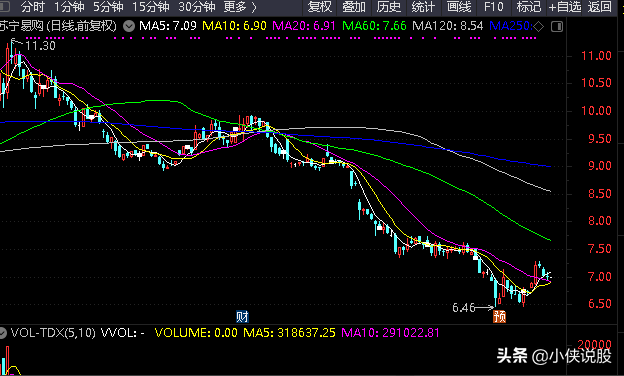Open the 统计 statistics button
This screenshot has height=376, width=624.
coord(423,6)
